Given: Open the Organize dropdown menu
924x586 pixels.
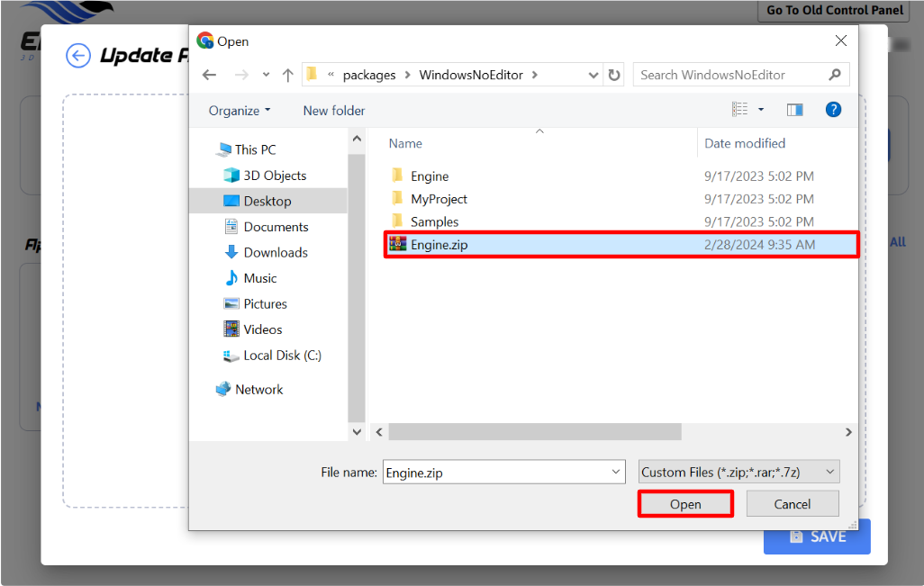Looking at the screenshot, I should coord(240,111).
